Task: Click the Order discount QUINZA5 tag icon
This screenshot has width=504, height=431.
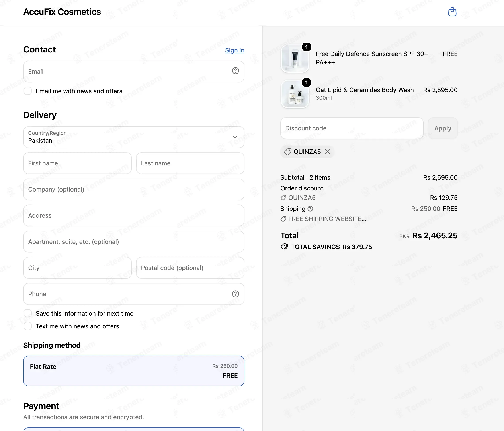Action: click(283, 198)
